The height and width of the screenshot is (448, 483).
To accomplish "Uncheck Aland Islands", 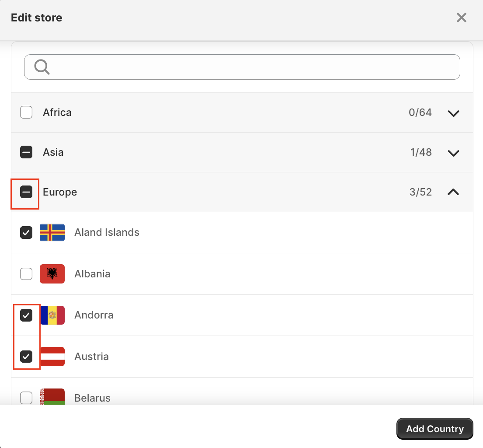I will point(26,232).
